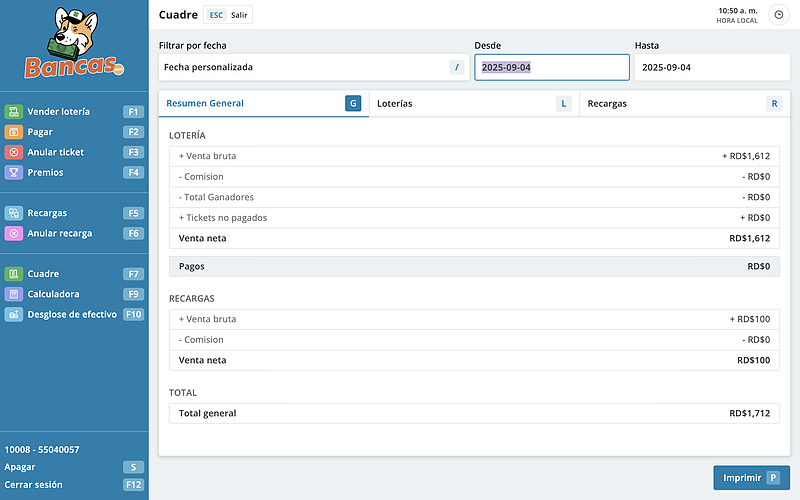
Task: Click the lotería Comision row label
Action: [201, 177]
